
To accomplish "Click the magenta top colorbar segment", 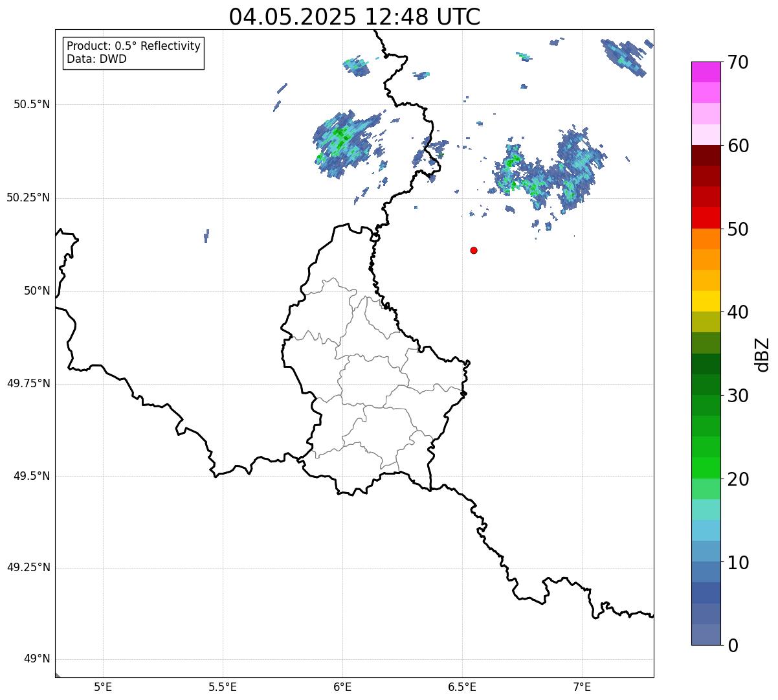I will (x=706, y=72).
